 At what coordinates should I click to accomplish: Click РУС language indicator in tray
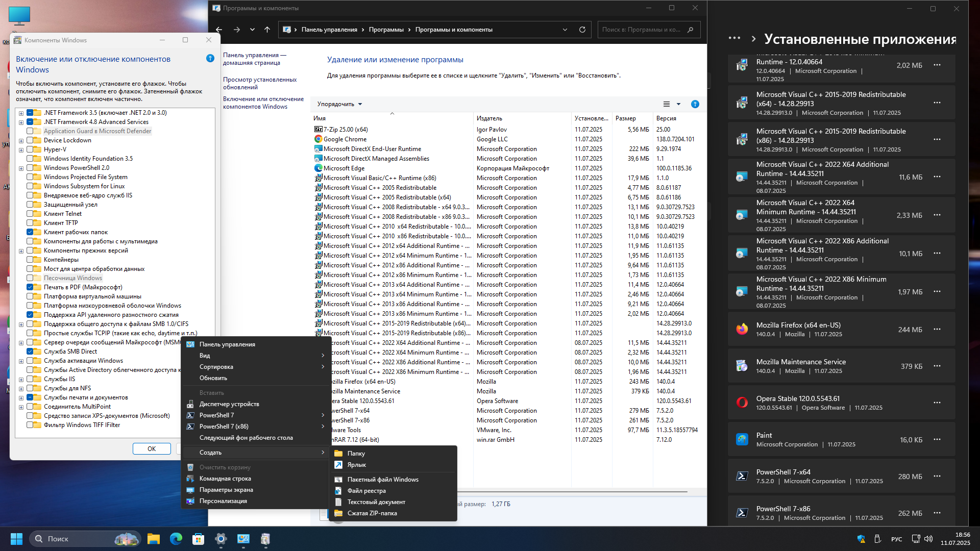(896, 539)
